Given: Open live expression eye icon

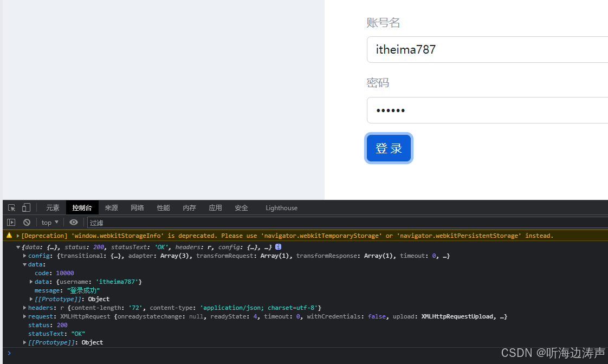Looking at the screenshot, I should pyautogui.click(x=74, y=222).
